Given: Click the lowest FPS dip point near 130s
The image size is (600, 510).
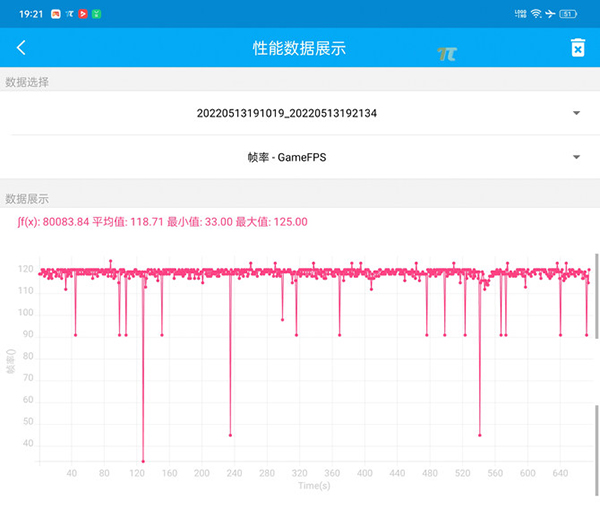Looking at the screenshot, I should pyautogui.click(x=143, y=461).
